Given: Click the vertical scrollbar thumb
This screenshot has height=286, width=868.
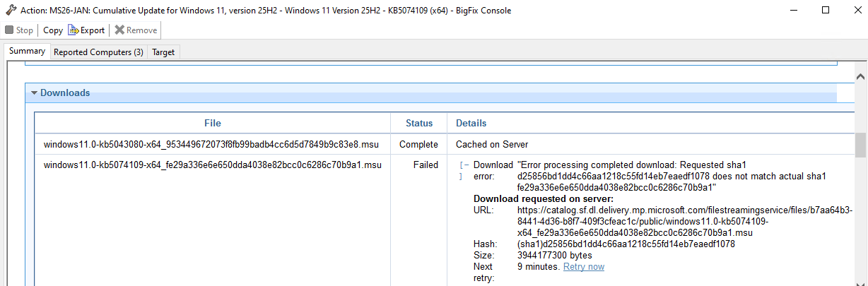Looking at the screenshot, I should [860, 145].
